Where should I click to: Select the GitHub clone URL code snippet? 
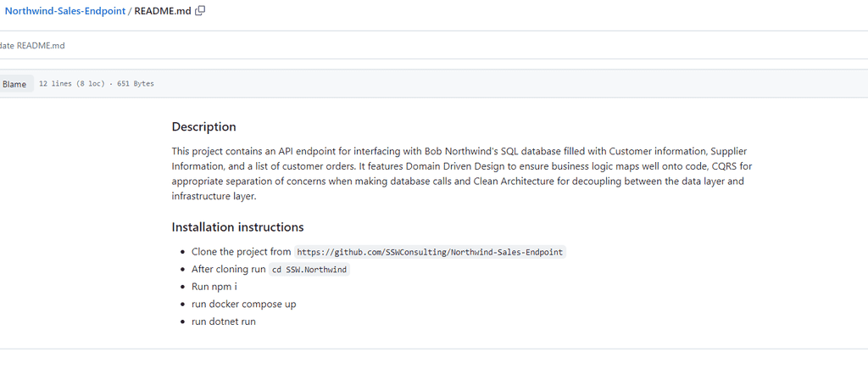(429, 253)
